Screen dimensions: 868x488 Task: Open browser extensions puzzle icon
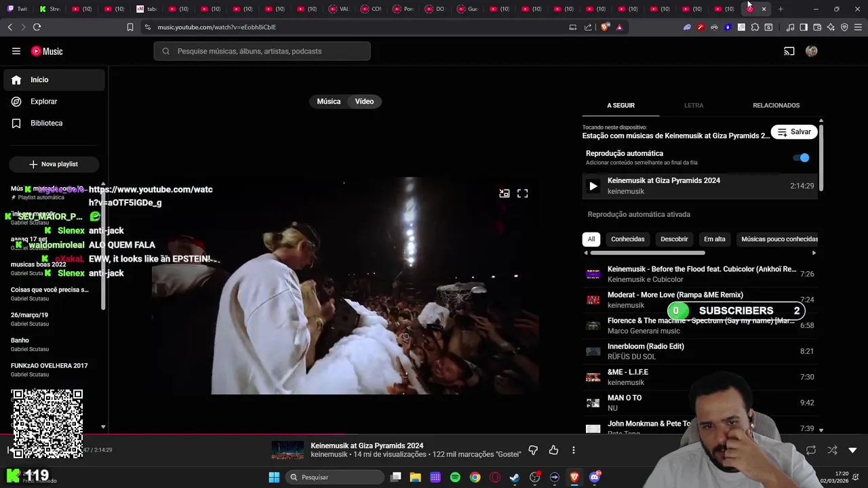coord(755,27)
